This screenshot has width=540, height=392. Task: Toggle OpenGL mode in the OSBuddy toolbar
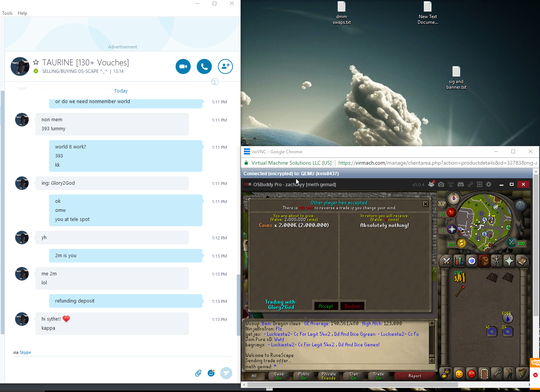click(x=451, y=184)
